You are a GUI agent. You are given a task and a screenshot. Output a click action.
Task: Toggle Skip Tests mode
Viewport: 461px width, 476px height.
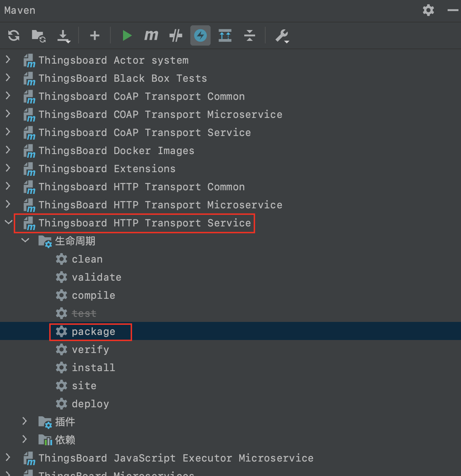pyautogui.click(x=176, y=35)
